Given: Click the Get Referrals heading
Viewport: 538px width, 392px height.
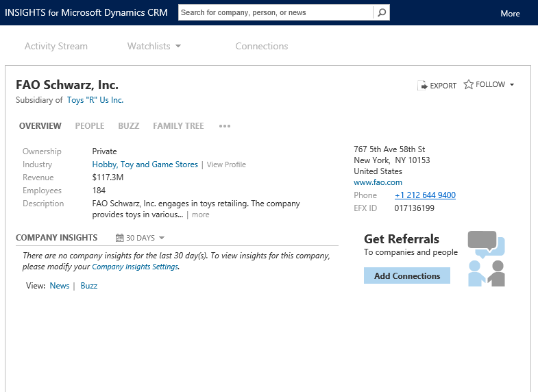Looking at the screenshot, I should 402,238.
